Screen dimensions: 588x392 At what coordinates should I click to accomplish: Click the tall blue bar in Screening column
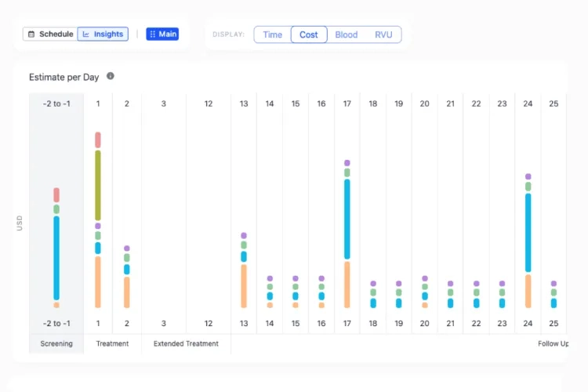point(56,257)
